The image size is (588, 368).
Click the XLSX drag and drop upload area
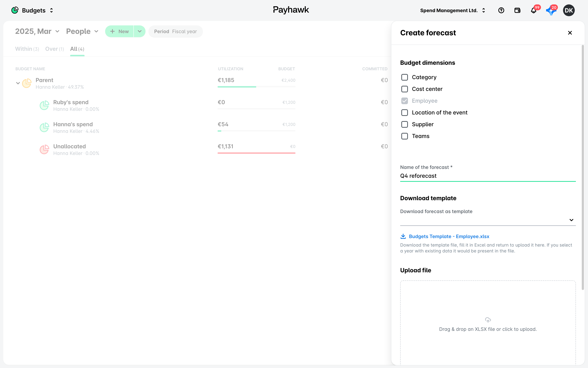pyautogui.click(x=488, y=323)
